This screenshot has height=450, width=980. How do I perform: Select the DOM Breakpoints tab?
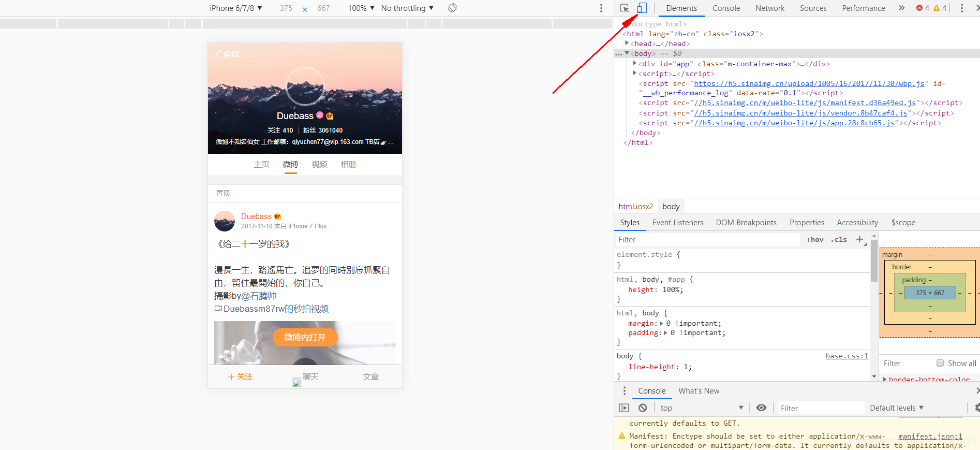pos(746,223)
